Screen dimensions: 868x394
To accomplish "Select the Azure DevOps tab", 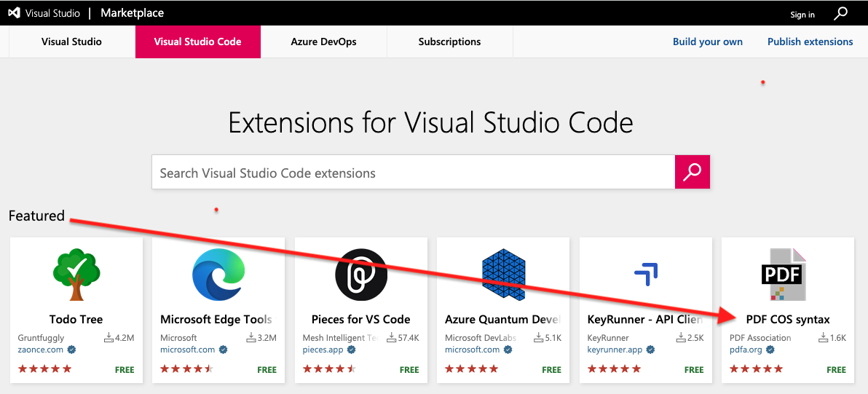I will click(x=323, y=42).
